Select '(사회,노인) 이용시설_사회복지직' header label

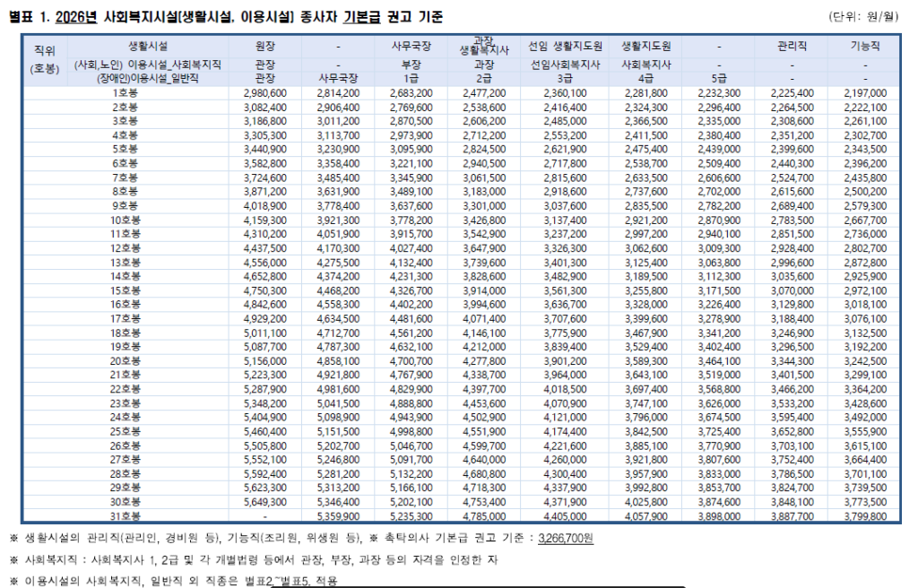(148, 65)
